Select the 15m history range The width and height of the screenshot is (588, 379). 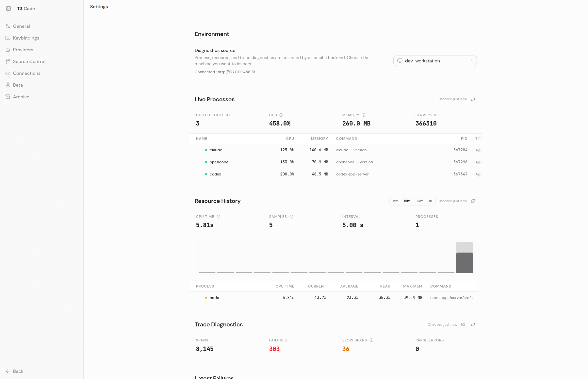point(407,201)
